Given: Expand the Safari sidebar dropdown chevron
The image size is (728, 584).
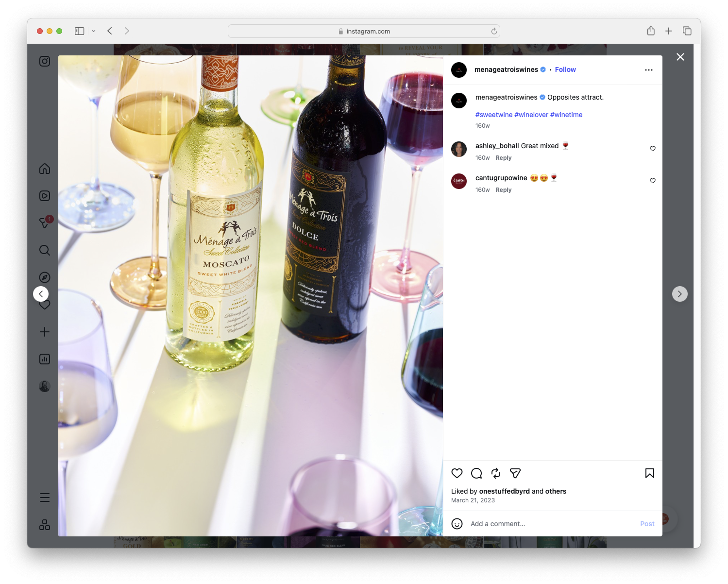Looking at the screenshot, I should tap(93, 31).
